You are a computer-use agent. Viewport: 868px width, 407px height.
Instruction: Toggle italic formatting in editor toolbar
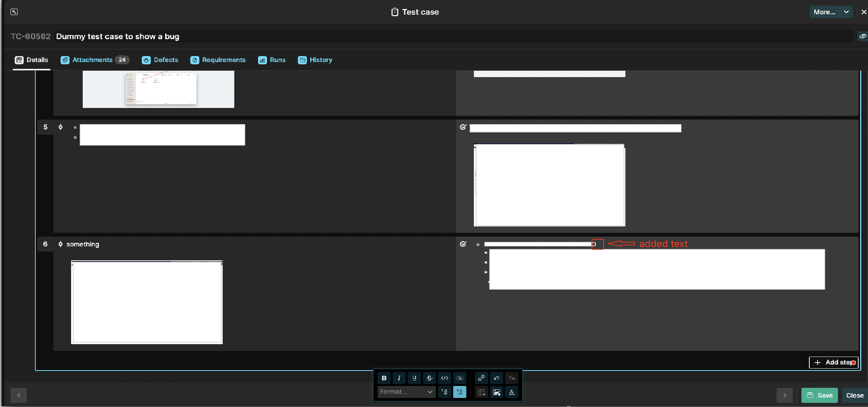[399, 378]
